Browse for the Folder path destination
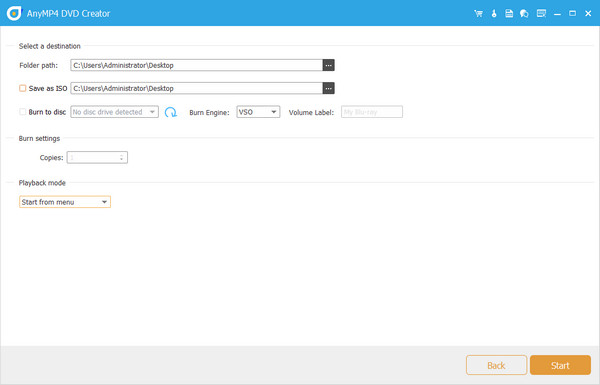600x385 pixels. [x=329, y=65]
